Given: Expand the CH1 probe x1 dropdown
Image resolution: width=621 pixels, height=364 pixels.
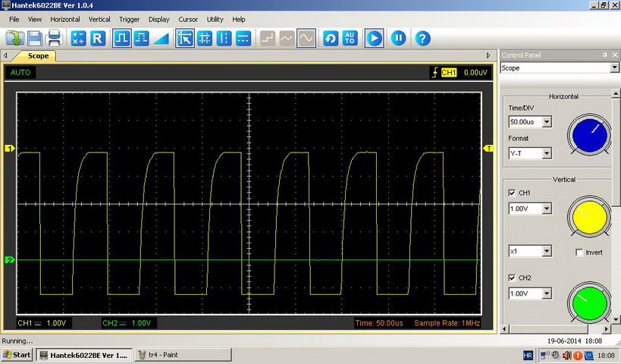Looking at the screenshot, I should pyautogui.click(x=547, y=251).
